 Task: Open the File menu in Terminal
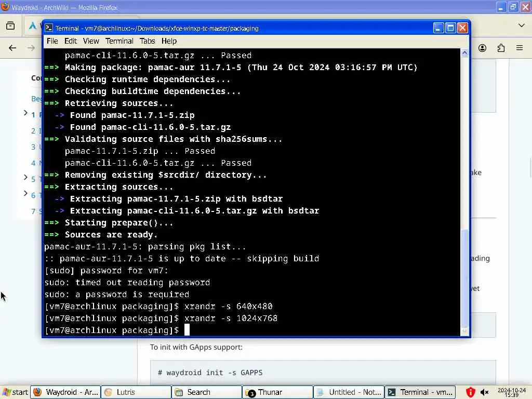click(x=52, y=41)
